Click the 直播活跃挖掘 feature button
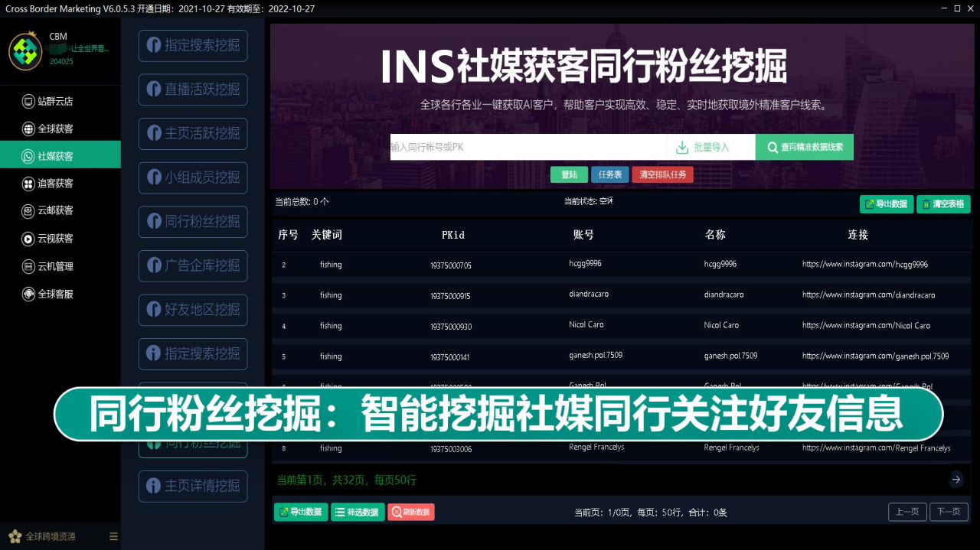 (x=193, y=89)
